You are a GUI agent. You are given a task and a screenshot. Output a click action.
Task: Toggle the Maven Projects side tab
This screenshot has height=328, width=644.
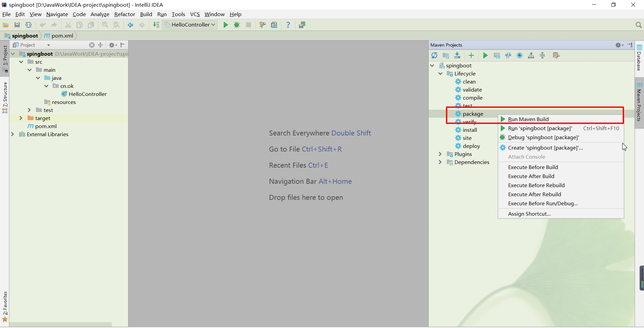(x=639, y=103)
